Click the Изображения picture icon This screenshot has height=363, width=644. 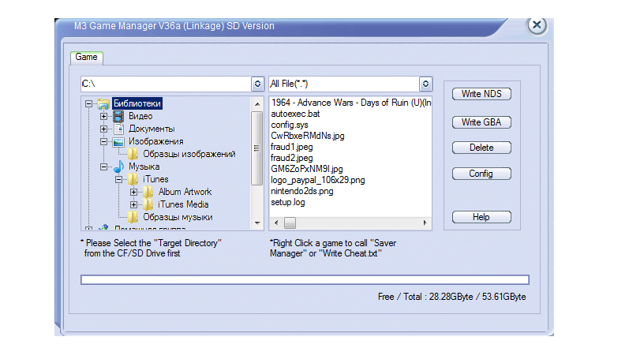(118, 141)
